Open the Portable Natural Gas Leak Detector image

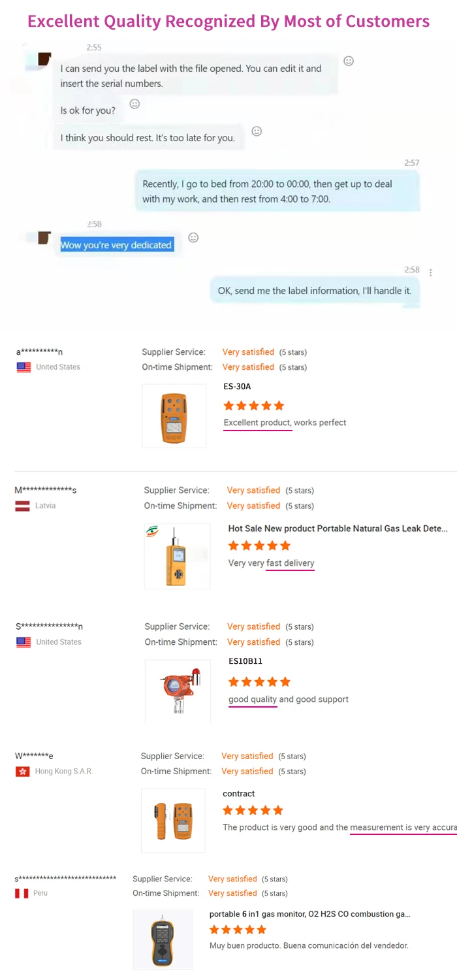[x=178, y=556]
